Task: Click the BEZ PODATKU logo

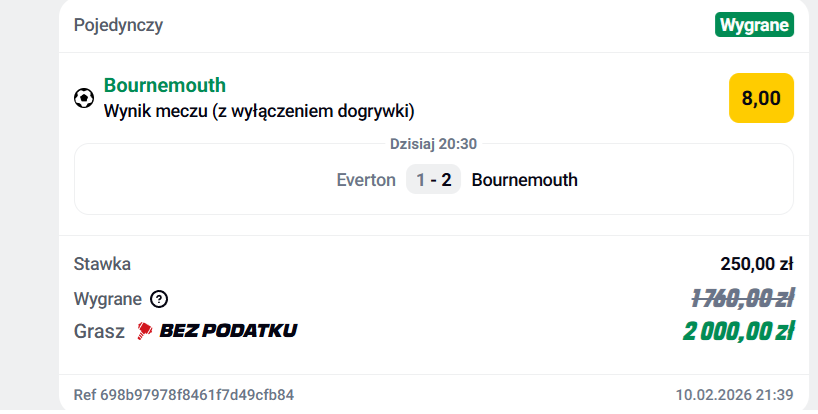Action: coord(216,330)
